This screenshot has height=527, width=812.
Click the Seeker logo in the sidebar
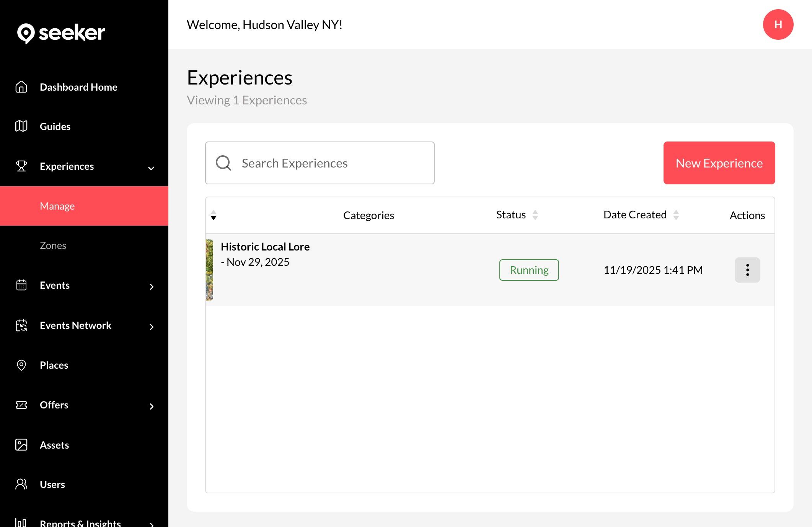(x=61, y=33)
